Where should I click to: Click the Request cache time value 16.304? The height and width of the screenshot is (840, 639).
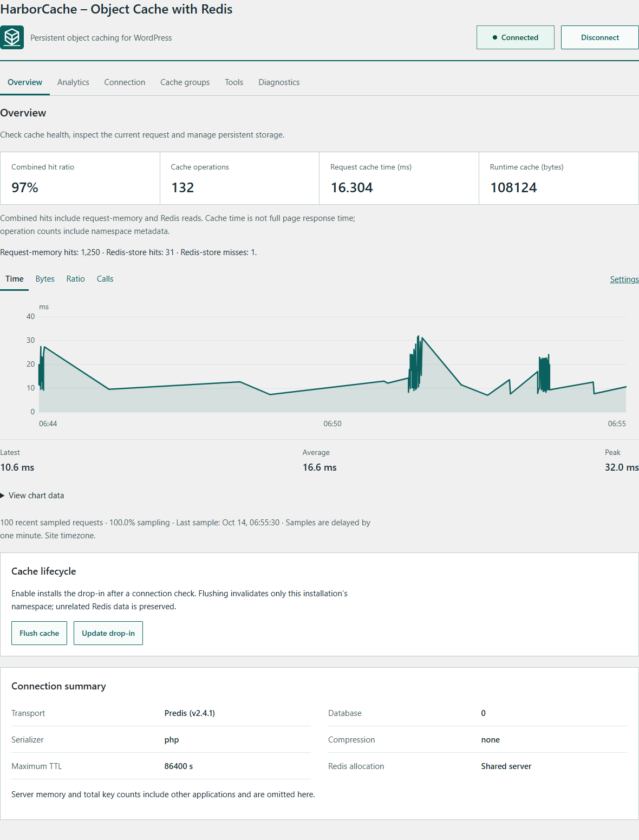tap(352, 188)
